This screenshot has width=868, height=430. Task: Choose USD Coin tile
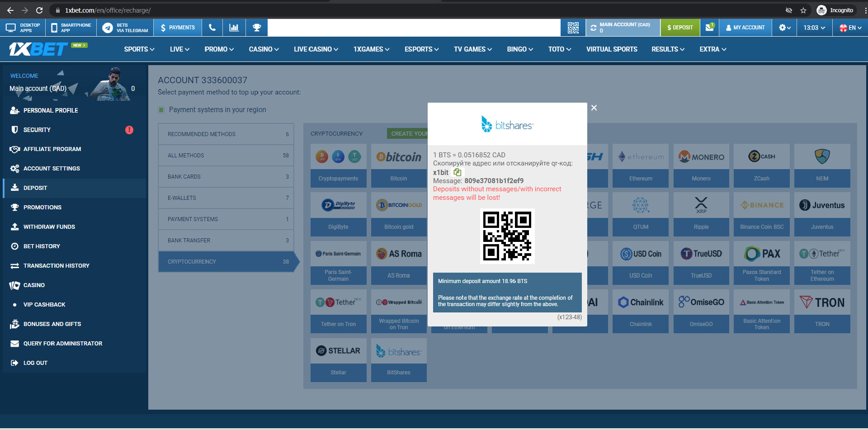point(641,263)
